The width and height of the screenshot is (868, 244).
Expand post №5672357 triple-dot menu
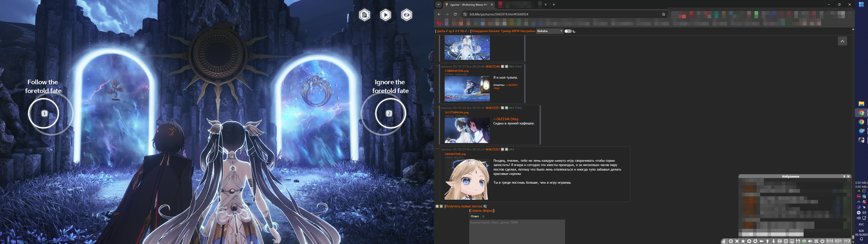point(437,149)
